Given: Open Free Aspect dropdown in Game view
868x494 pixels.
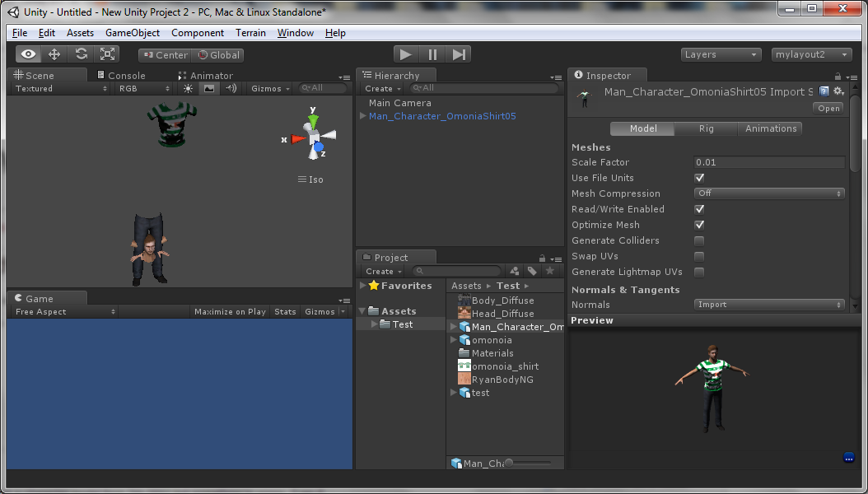Looking at the screenshot, I should (65, 311).
